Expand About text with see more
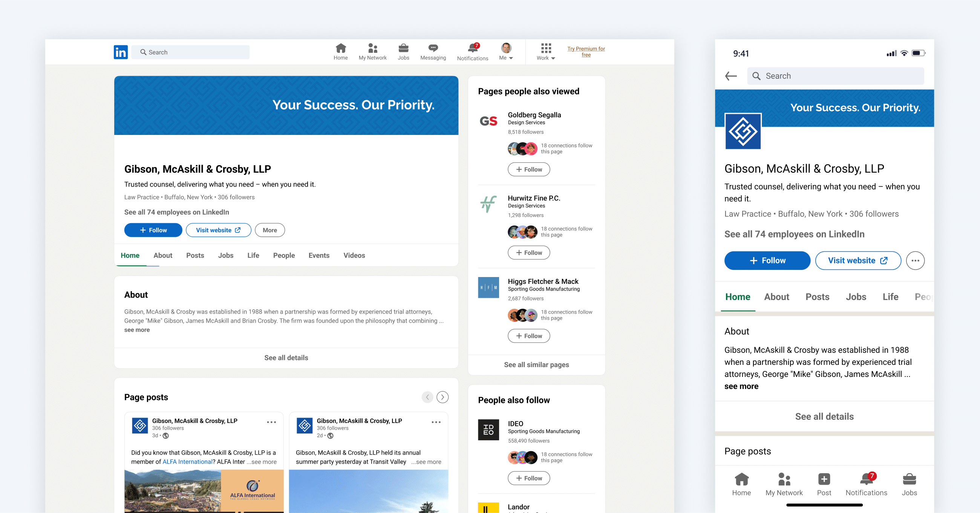980x513 pixels. (137, 330)
